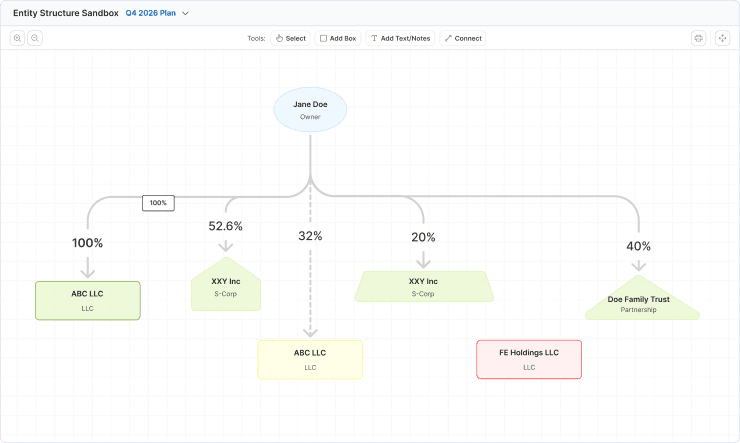Select the house-shaped XXY Inc node
This screenshot has width=740, height=443.
click(226, 284)
